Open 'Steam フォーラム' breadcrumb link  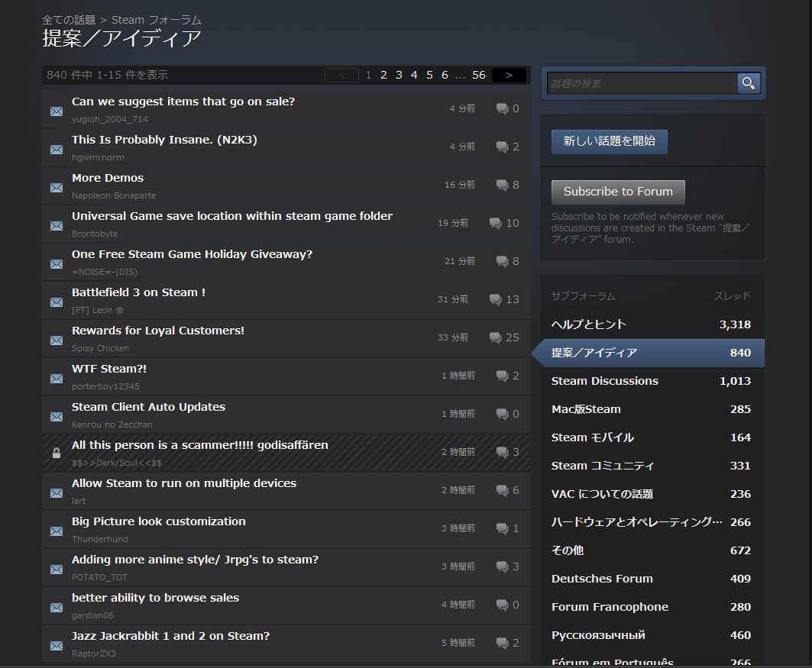(156, 20)
